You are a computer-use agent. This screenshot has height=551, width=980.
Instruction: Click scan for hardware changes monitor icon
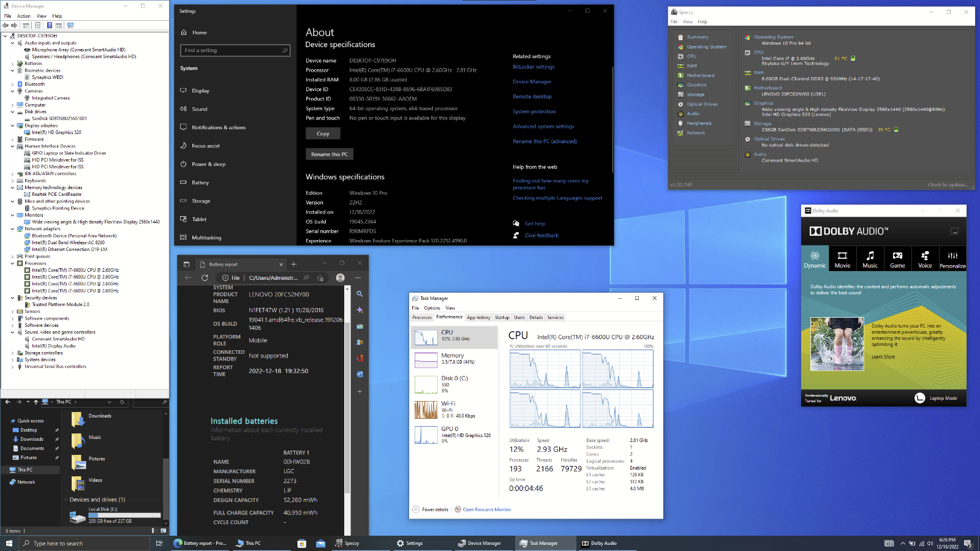coord(70,26)
